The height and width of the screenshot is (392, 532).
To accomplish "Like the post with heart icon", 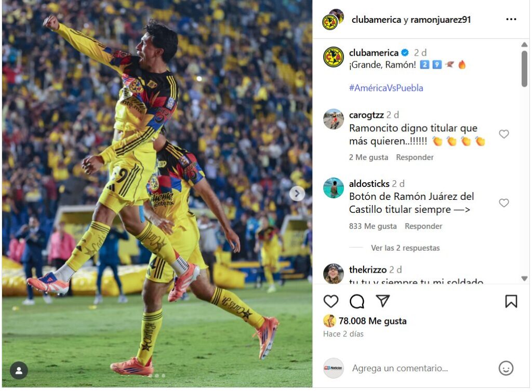I will click(x=331, y=301).
